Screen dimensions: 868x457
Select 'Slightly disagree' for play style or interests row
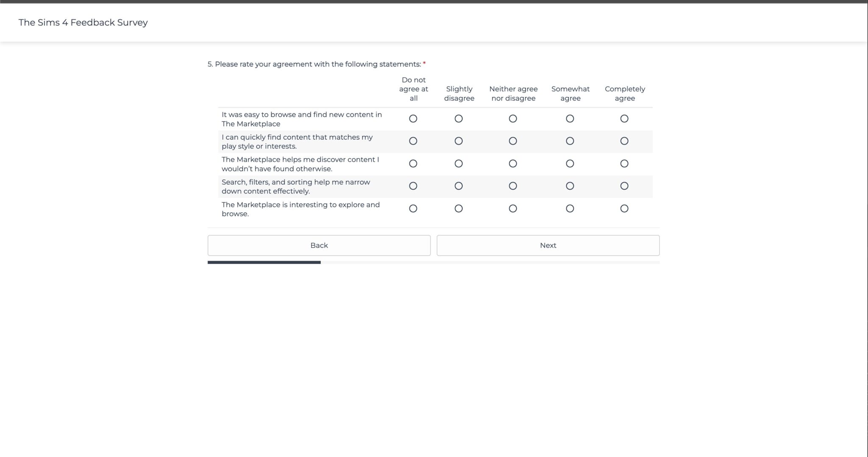click(459, 141)
